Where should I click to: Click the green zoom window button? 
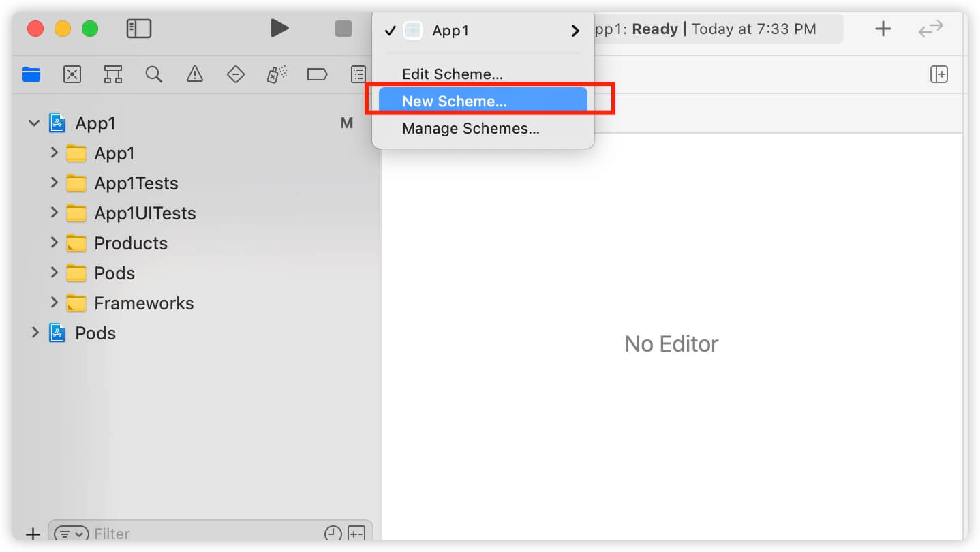pyautogui.click(x=90, y=29)
